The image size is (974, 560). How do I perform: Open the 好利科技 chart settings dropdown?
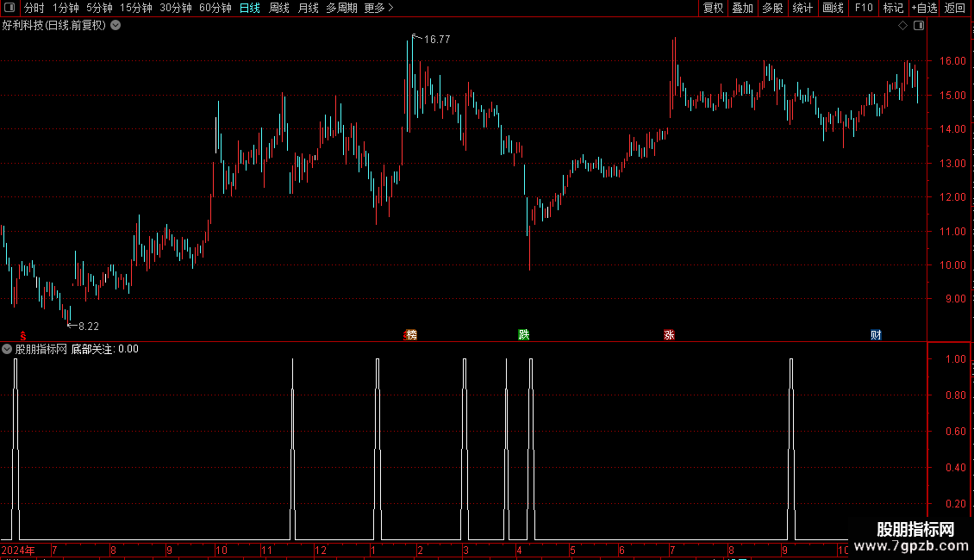(x=116, y=26)
